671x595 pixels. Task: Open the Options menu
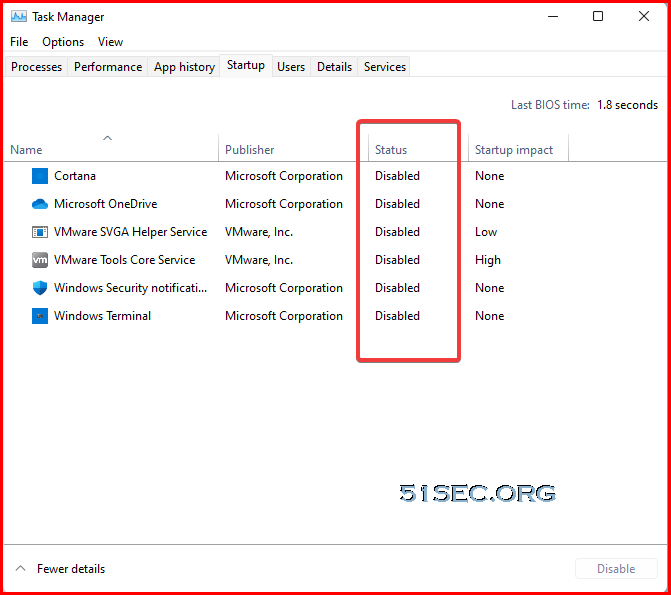pos(63,42)
